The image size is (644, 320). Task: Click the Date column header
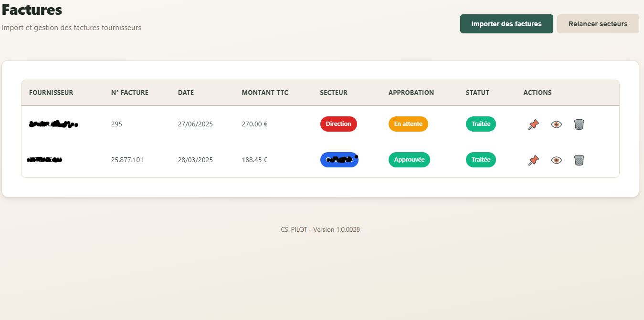[186, 93]
